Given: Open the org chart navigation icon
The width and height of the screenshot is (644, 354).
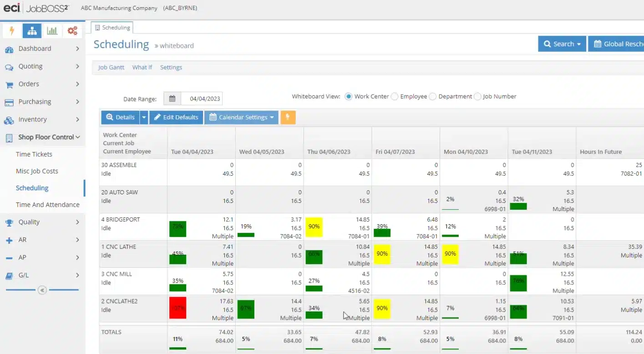Looking at the screenshot, I should click(x=32, y=30).
